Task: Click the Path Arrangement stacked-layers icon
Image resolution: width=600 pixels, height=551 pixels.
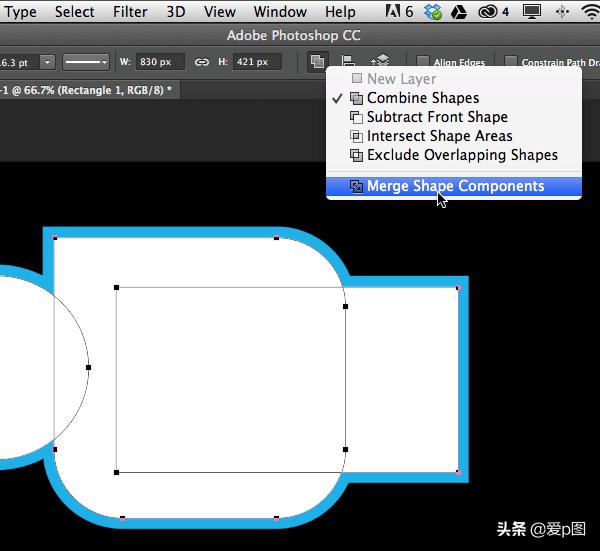Action: [380, 62]
